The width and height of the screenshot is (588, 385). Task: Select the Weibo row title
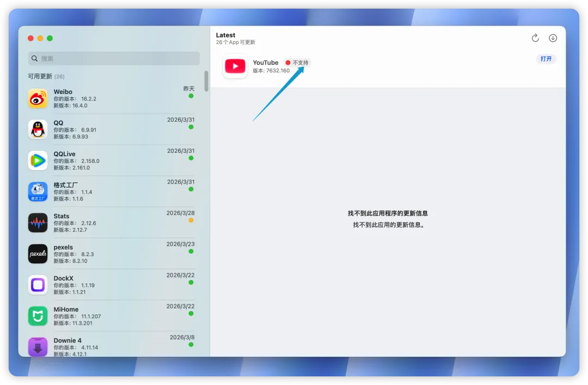pos(63,92)
